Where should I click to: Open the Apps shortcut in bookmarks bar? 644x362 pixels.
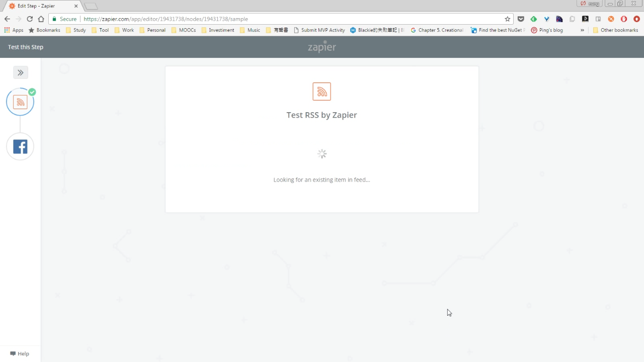pos(14,30)
